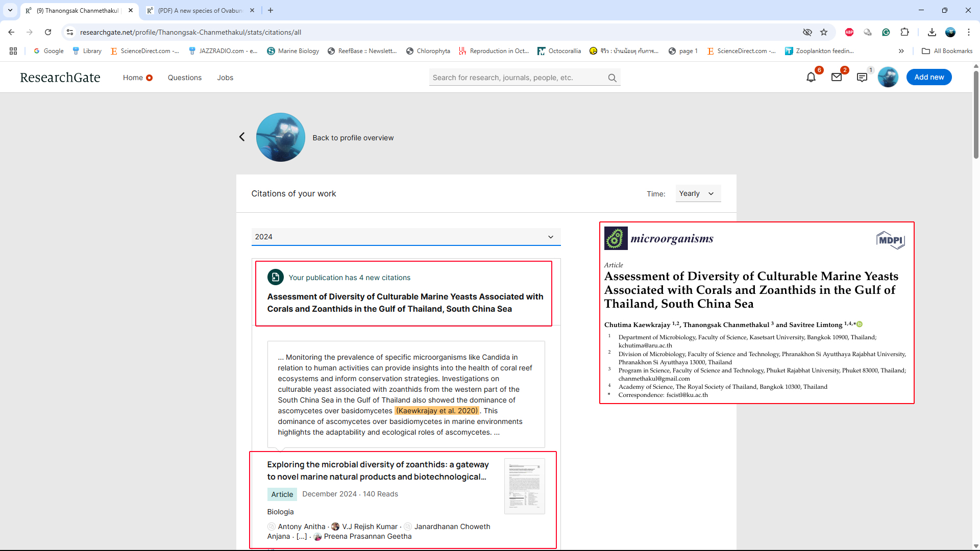Screen dimensions: 980x551
Task: Open the browser downloads icon
Action: coord(932,32)
